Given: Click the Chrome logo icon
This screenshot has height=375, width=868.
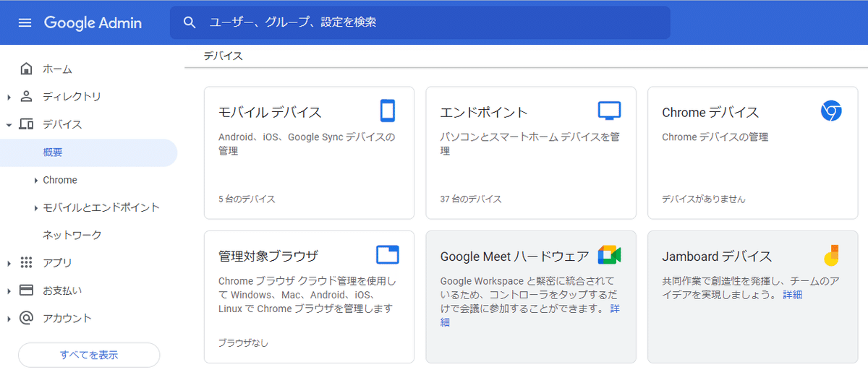Looking at the screenshot, I should pos(831,111).
